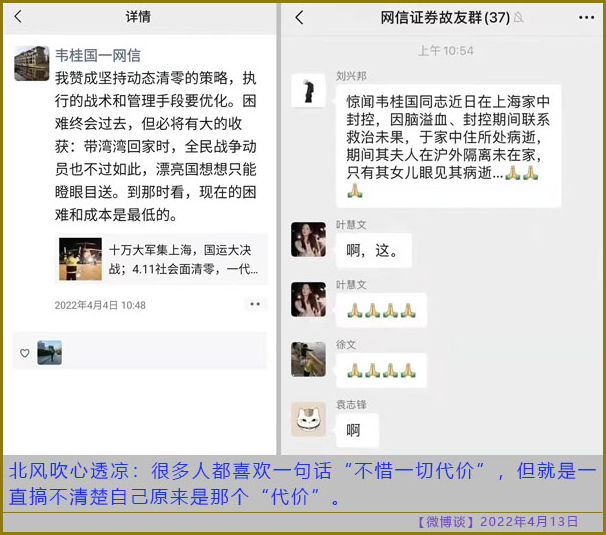This screenshot has width=606, height=535.
Task: Open the three-dot chat menu at the top right
Action: pos(586,17)
